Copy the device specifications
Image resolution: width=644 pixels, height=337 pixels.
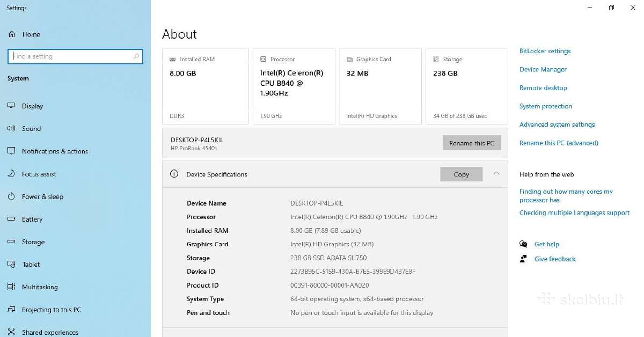pos(461,174)
